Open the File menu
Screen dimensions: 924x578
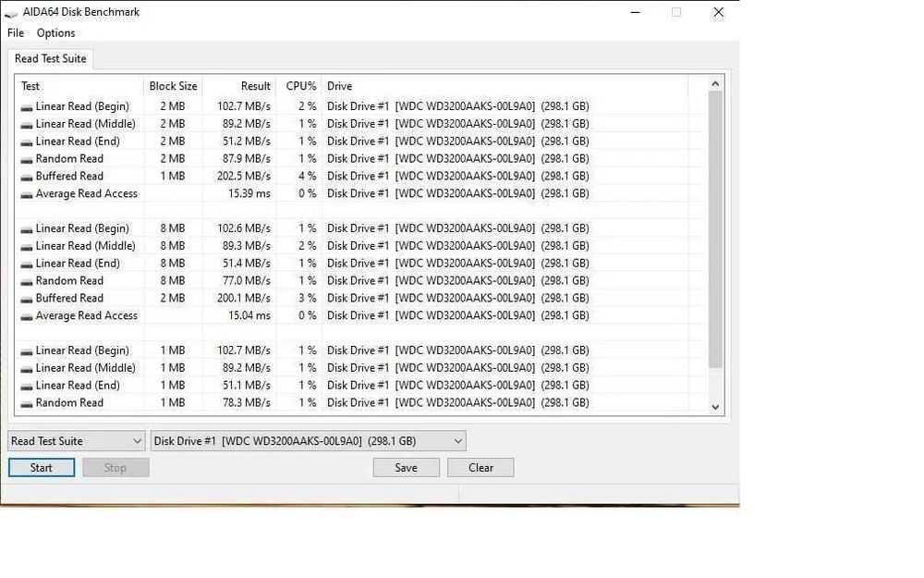coord(16,33)
